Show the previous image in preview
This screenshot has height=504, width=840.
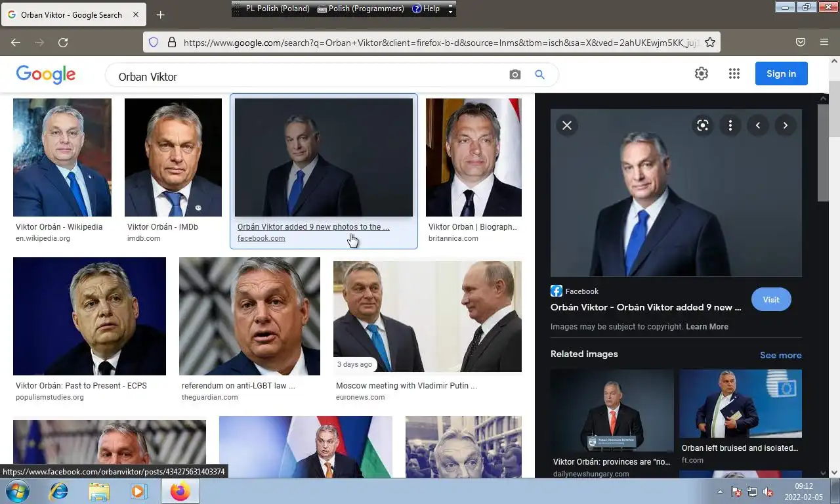[758, 125]
